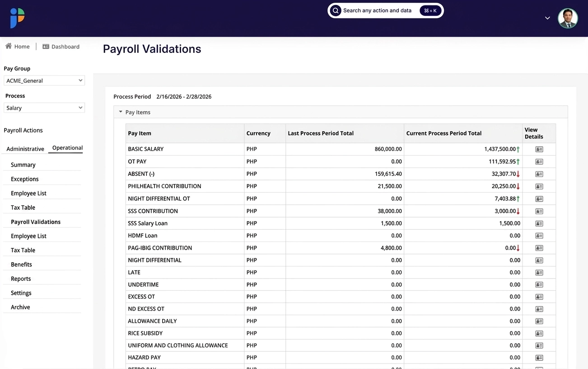Image resolution: width=588 pixels, height=369 pixels.
Task: Click the Current Process Period Total header
Action: point(444,133)
